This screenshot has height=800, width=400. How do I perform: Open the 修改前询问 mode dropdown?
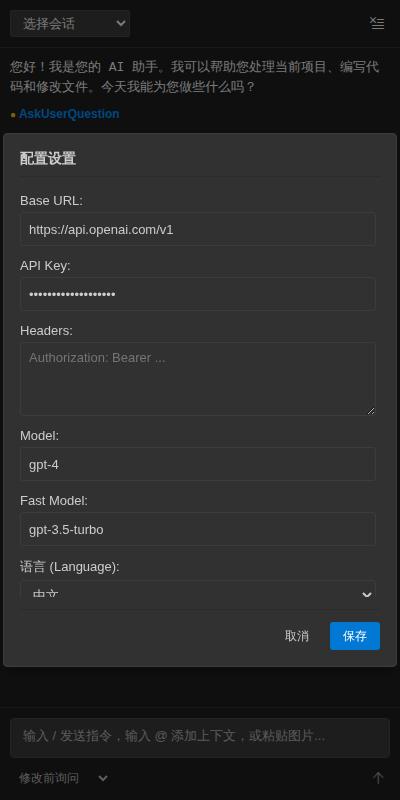tap(64, 778)
